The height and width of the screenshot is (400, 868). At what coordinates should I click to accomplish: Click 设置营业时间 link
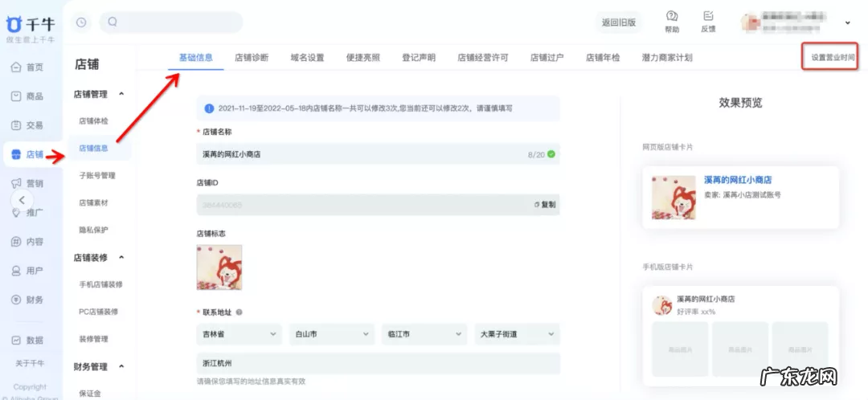tap(833, 57)
